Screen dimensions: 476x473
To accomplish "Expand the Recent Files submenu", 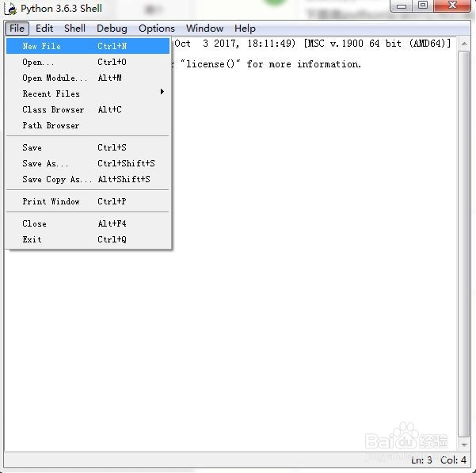I will pyautogui.click(x=88, y=93).
